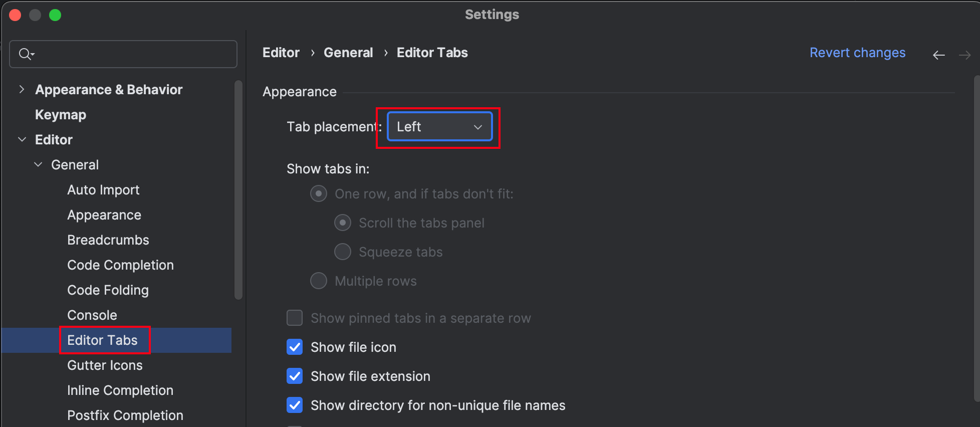Viewport: 980px width, 427px height.
Task: Click the sidebar vertical scrollbar
Action: (238, 190)
